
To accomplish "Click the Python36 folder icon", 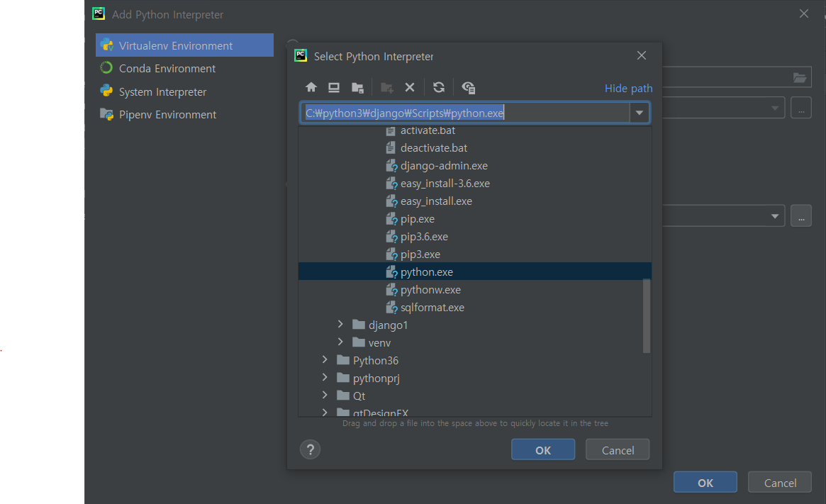I will coord(343,360).
